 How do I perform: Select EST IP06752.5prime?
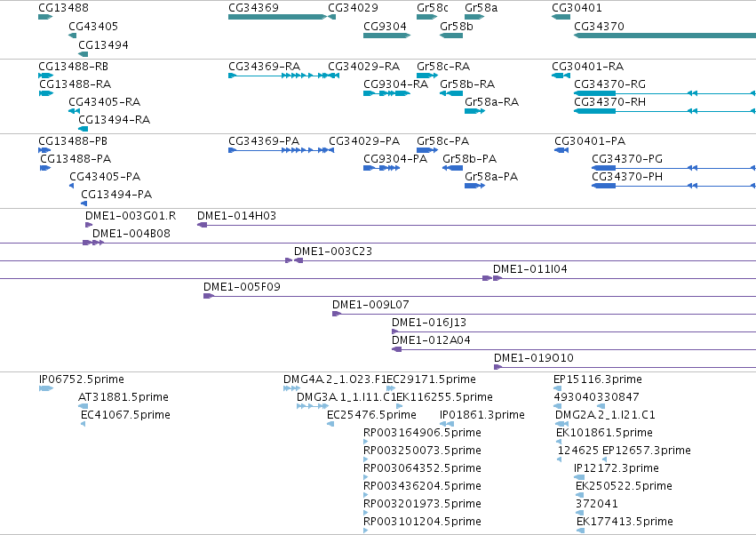click(x=82, y=379)
